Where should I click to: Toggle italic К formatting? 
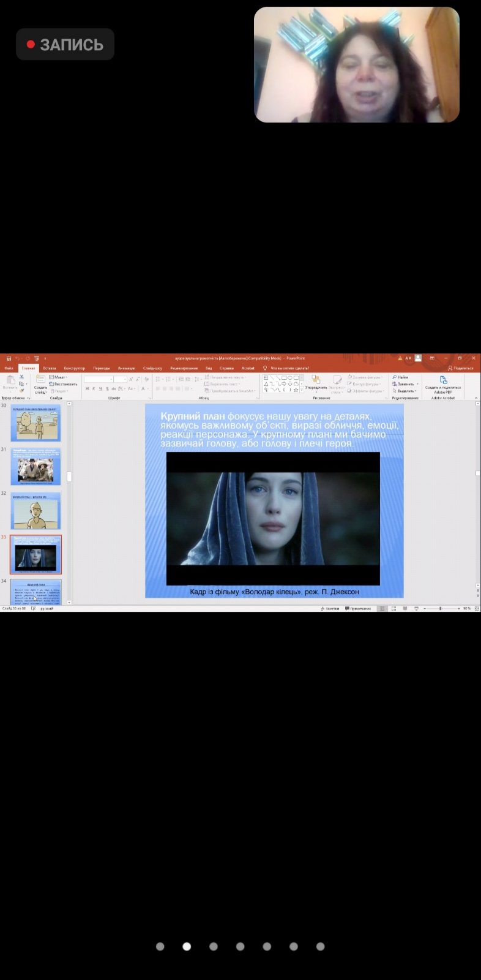click(x=94, y=388)
